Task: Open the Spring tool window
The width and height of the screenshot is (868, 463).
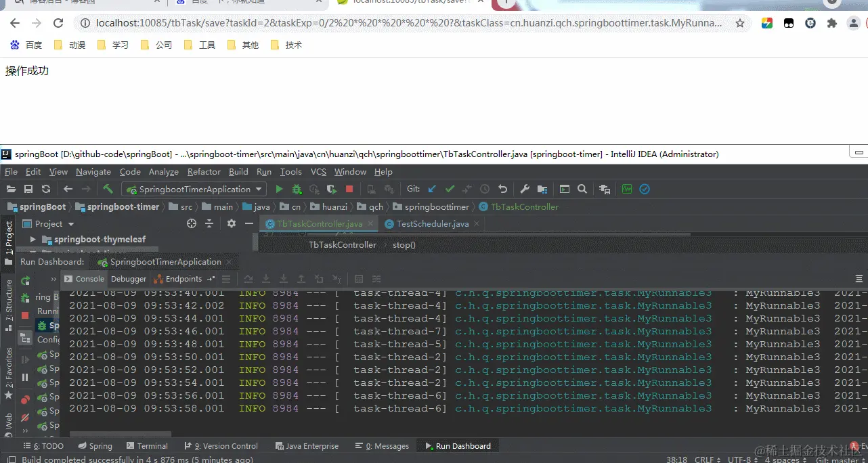Action: pyautogui.click(x=95, y=446)
